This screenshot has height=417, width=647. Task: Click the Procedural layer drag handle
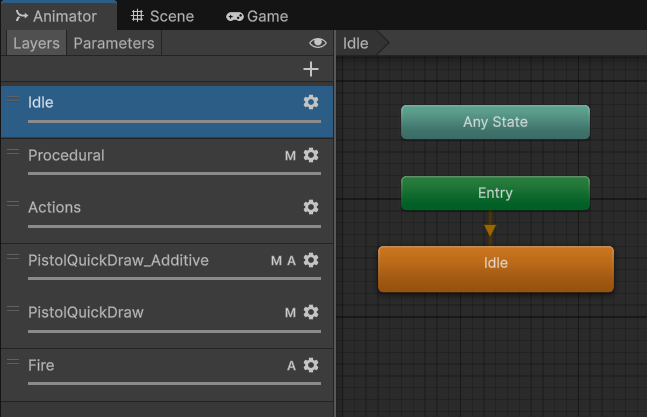(13, 151)
